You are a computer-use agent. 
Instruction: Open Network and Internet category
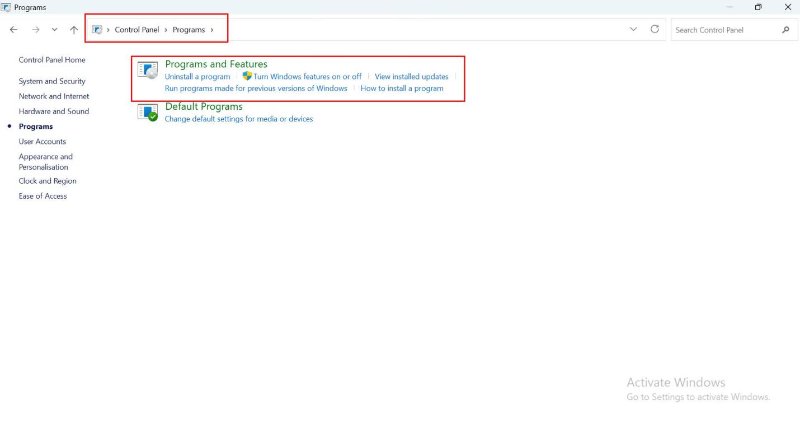click(x=54, y=96)
